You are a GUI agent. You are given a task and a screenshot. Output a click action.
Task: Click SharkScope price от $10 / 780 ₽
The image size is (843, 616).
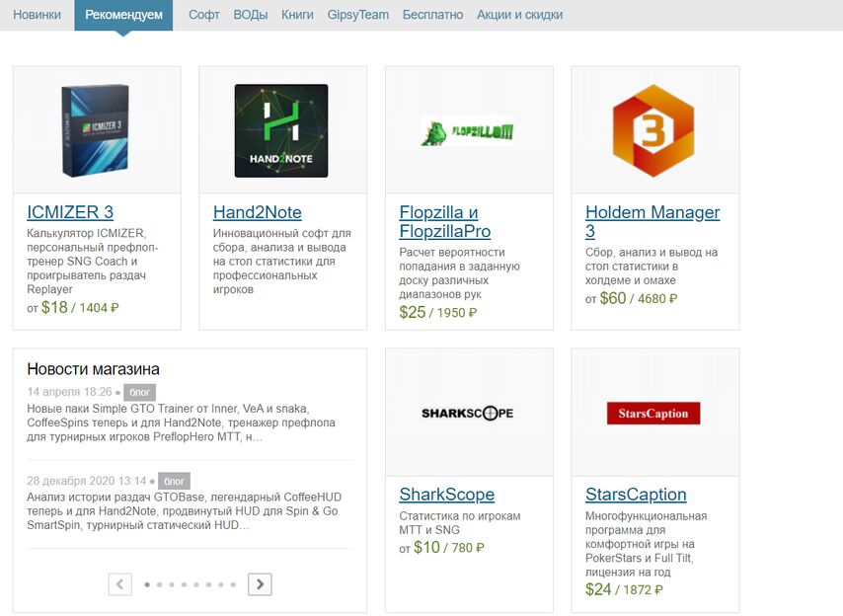coord(441,548)
